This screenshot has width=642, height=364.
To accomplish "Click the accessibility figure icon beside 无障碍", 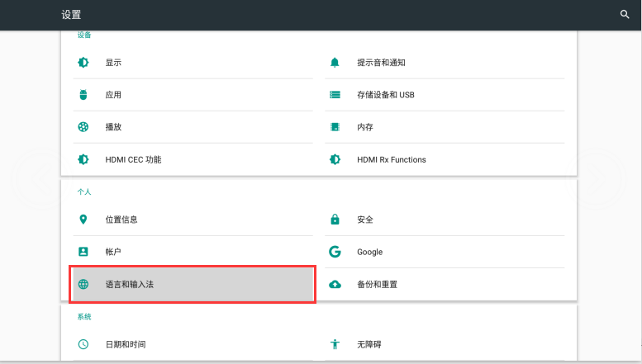I will 335,344.
